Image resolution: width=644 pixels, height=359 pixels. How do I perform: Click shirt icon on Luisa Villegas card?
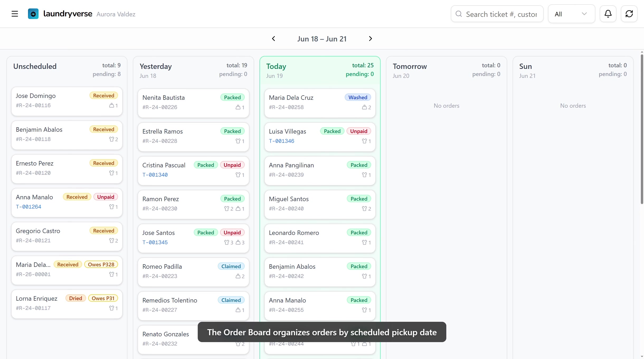pos(364,141)
